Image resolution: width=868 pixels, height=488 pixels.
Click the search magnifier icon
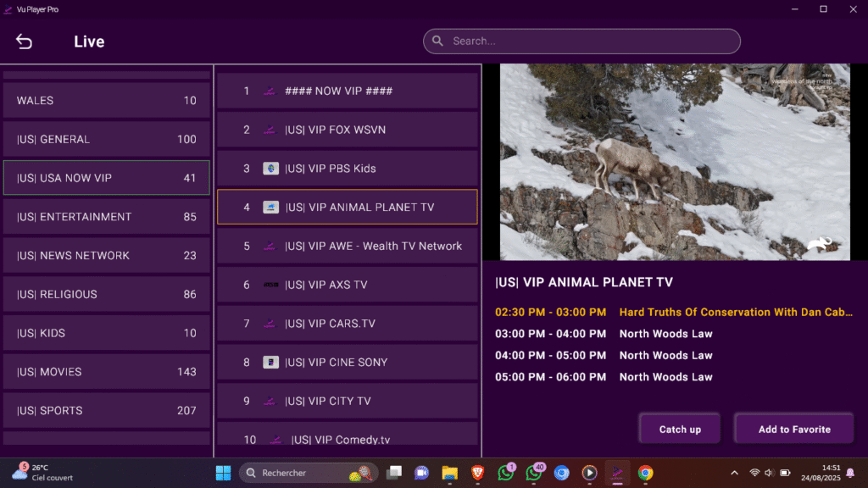[437, 41]
